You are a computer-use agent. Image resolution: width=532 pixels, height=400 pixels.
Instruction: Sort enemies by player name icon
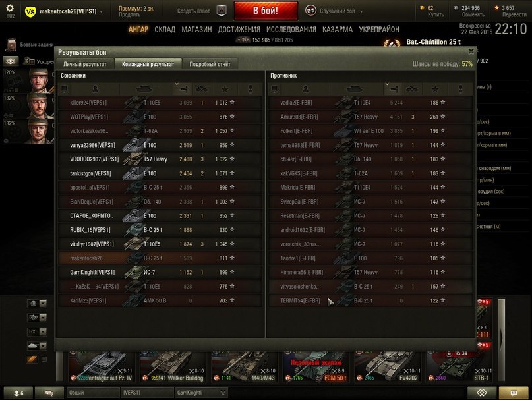(x=306, y=89)
